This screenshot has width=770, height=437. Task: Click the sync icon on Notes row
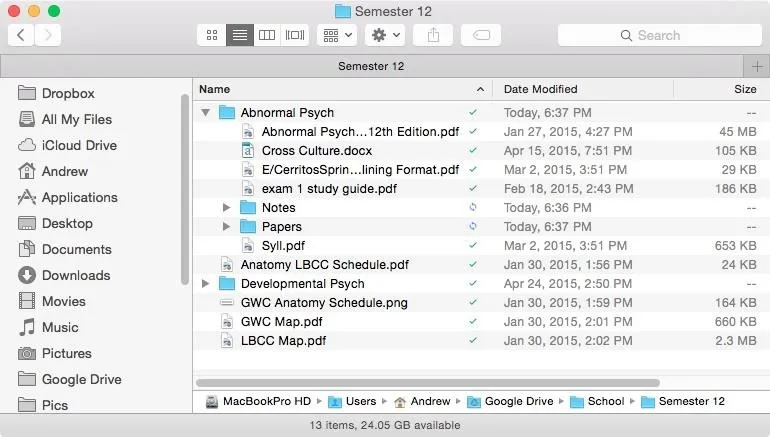[x=473, y=207]
